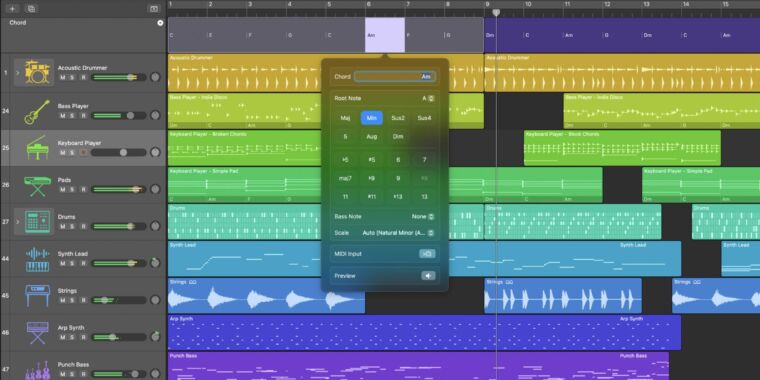Record-enable the Arp Synth track
Image resolution: width=760 pixels, height=380 pixels.
click(x=83, y=337)
